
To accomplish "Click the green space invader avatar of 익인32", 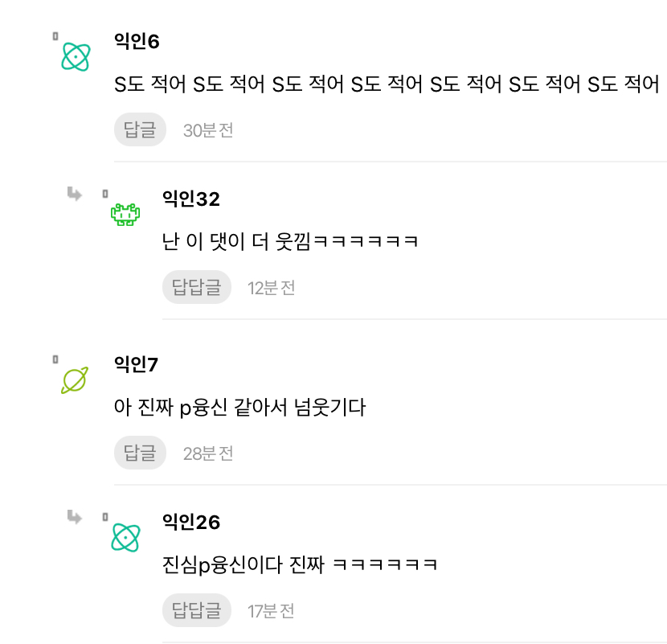I will [125, 213].
